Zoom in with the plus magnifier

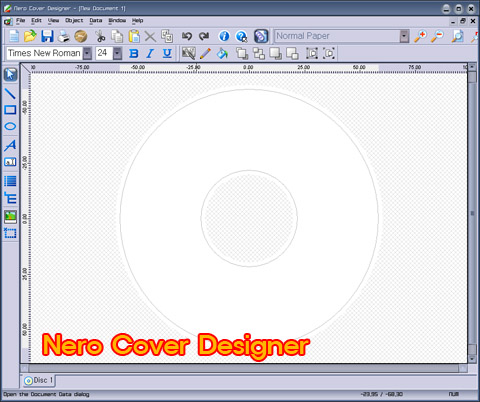click(x=421, y=36)
